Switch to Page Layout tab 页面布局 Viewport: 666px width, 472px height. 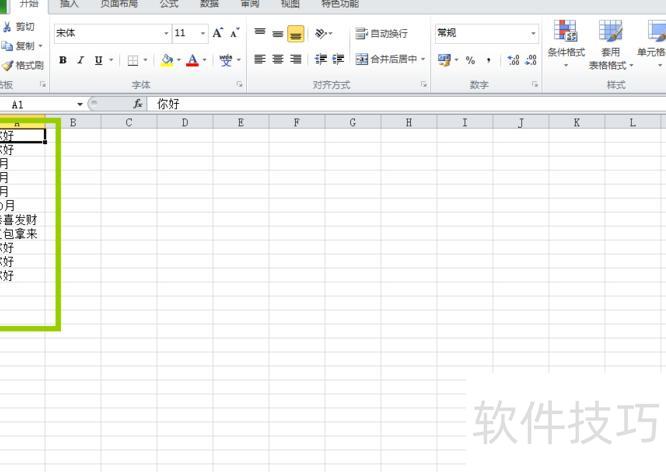pyautogui.click(x=119, y=4)
